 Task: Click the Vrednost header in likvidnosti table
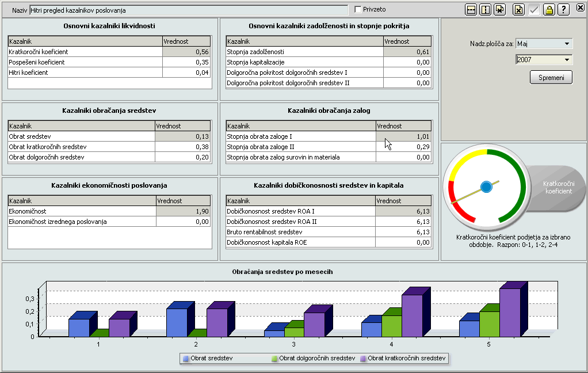tap(186, 41)
